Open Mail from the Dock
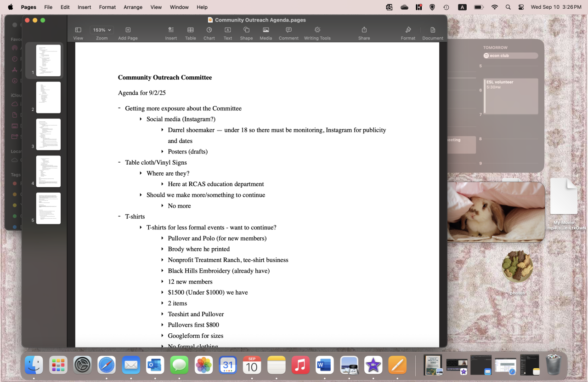Screen dimensions: 588x382 tap(131, 365)
